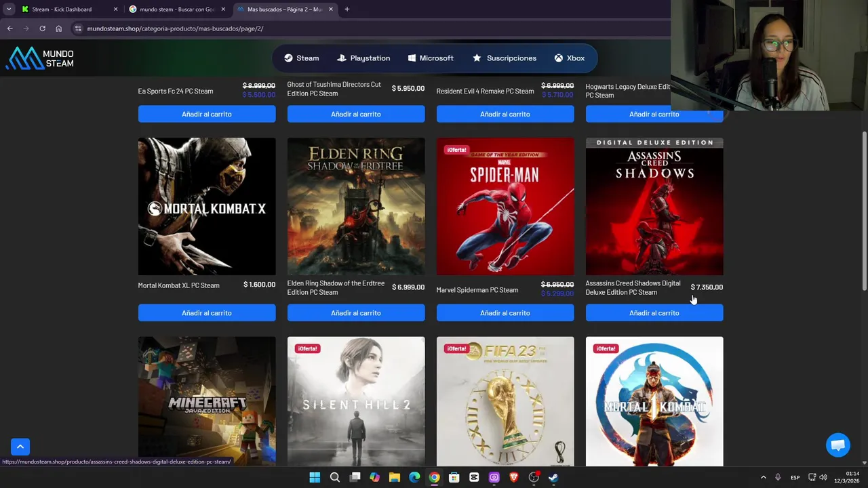Open CapCut from the taskbar
The height and width of the screenshot is (488, 868).
[x=474, y=478]
